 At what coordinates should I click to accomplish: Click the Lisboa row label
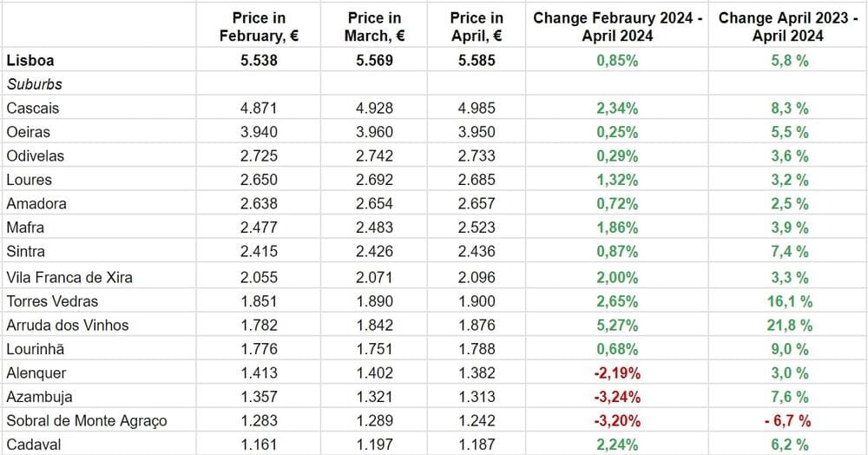pyautogui.click(x=30, y=61)
